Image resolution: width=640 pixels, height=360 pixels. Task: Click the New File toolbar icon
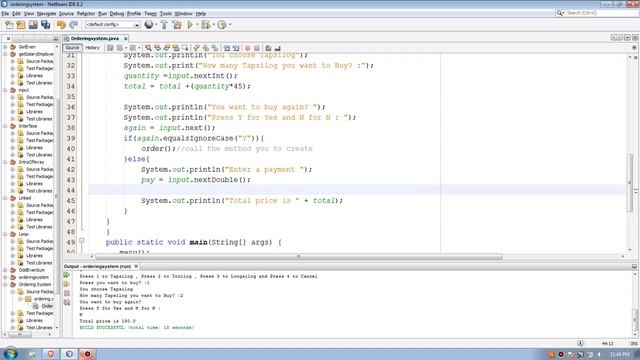click(9, 25)
